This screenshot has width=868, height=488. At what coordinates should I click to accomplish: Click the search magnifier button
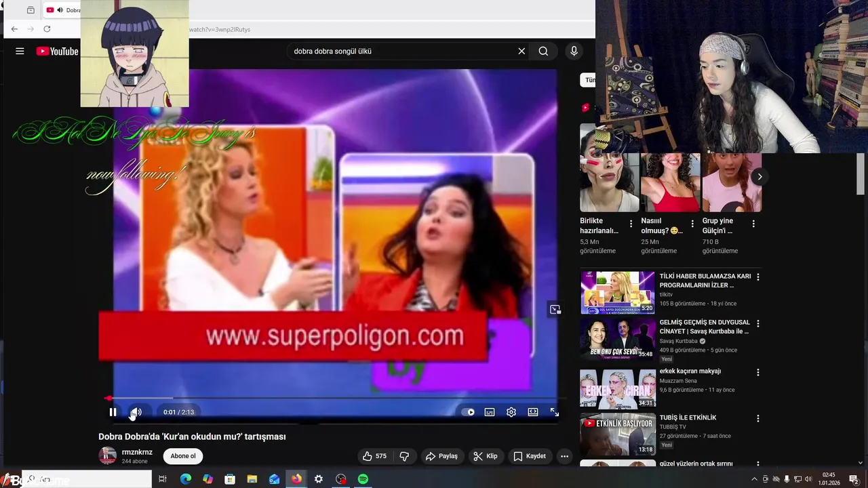pyautogui.click(x=543, y=51)
